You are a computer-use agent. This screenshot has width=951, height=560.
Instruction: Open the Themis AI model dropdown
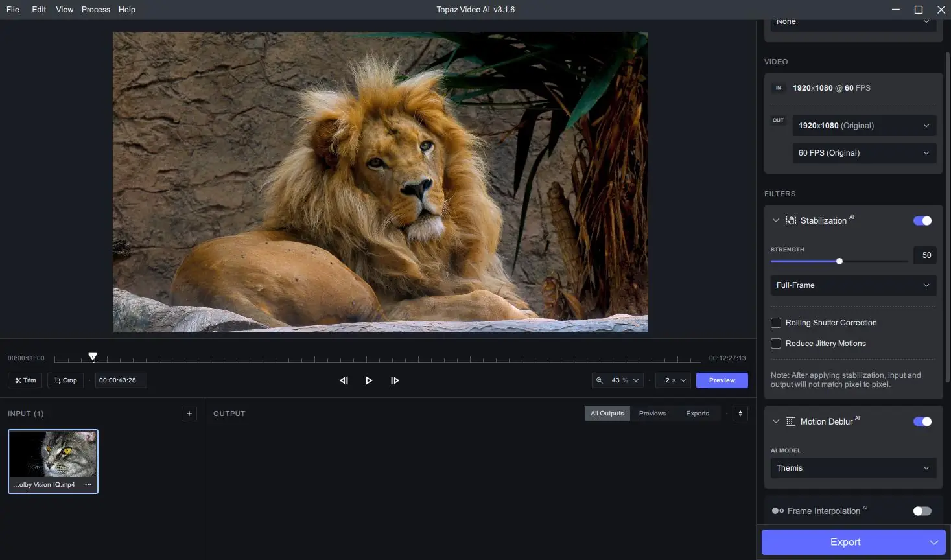click(853, 468)
